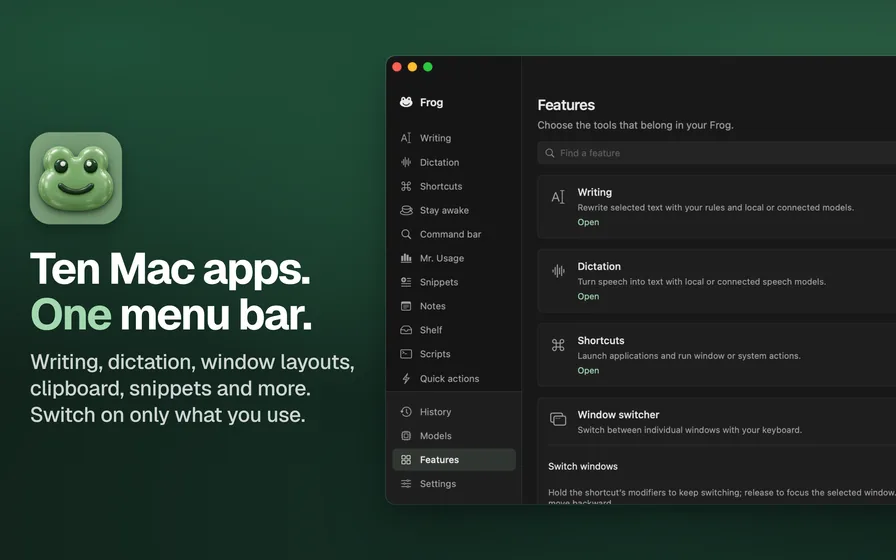Click the Dictation feature card title
This screenshot has width=896, height=560.
[x=599, y=266]
